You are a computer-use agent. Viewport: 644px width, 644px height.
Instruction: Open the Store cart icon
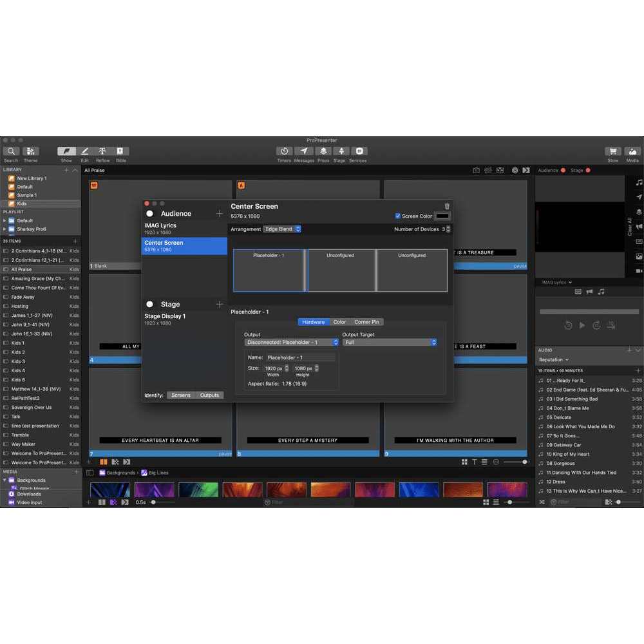[x=613, y=151]
